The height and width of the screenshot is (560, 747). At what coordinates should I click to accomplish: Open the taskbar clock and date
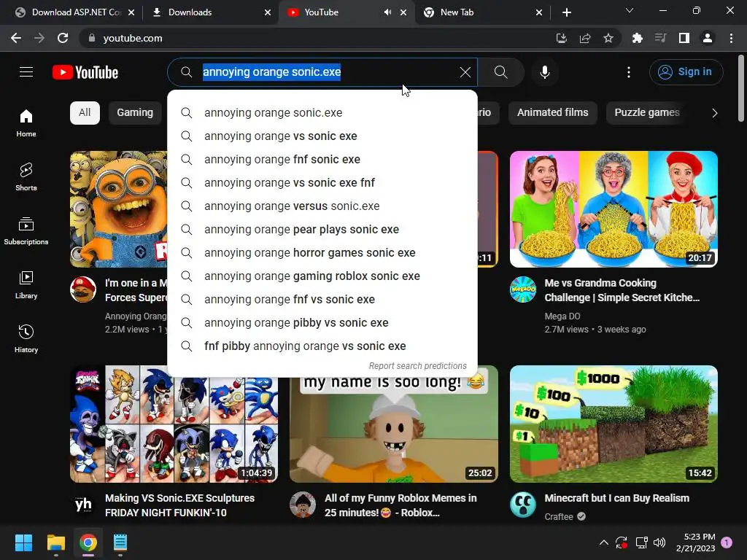695,542
